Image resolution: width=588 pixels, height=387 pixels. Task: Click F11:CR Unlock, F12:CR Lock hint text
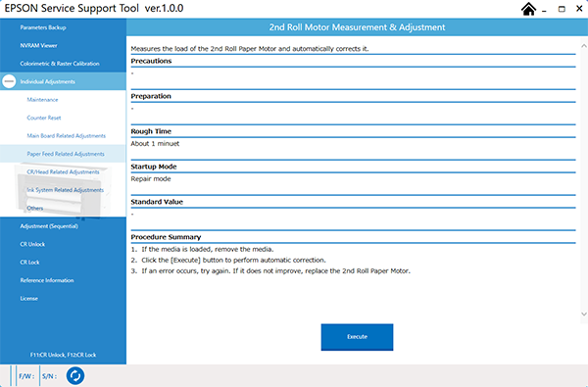(x=63, y=355)
